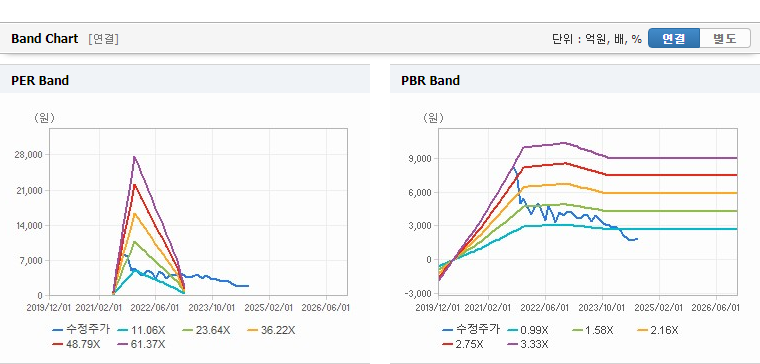Click 14,000 on PER Band y-axis

(30, 225)
